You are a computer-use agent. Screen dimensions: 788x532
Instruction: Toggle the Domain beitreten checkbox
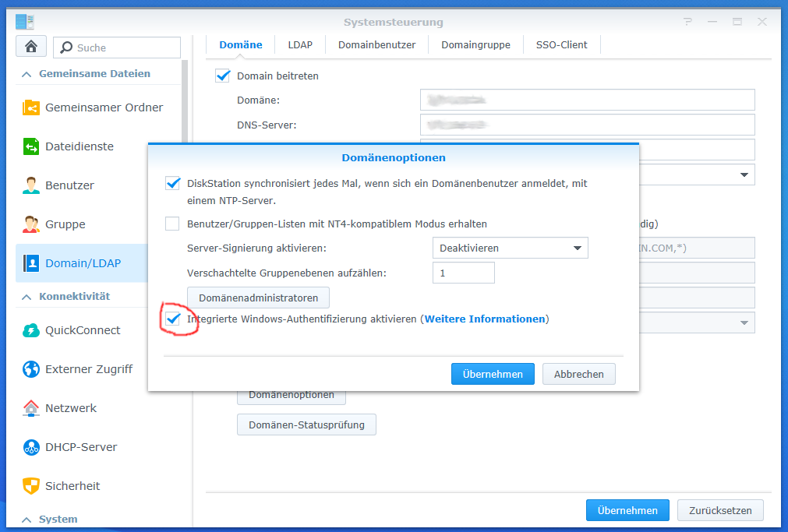tap(223, 76)
